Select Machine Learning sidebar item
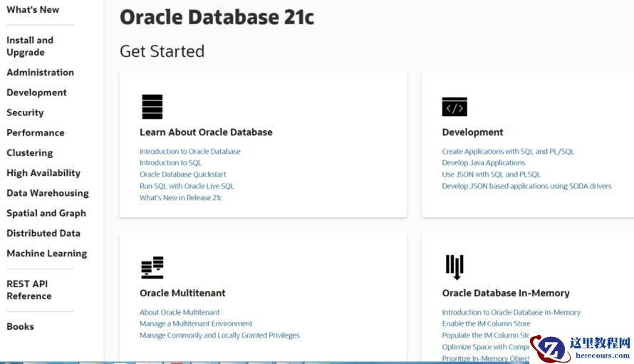The height and width of the screenshot is (364, 634). click(46, 253)
